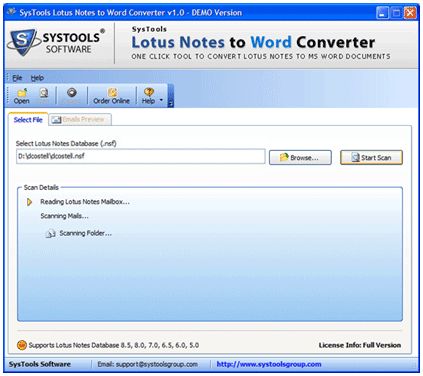Open the Help menu

click(37, 78)
